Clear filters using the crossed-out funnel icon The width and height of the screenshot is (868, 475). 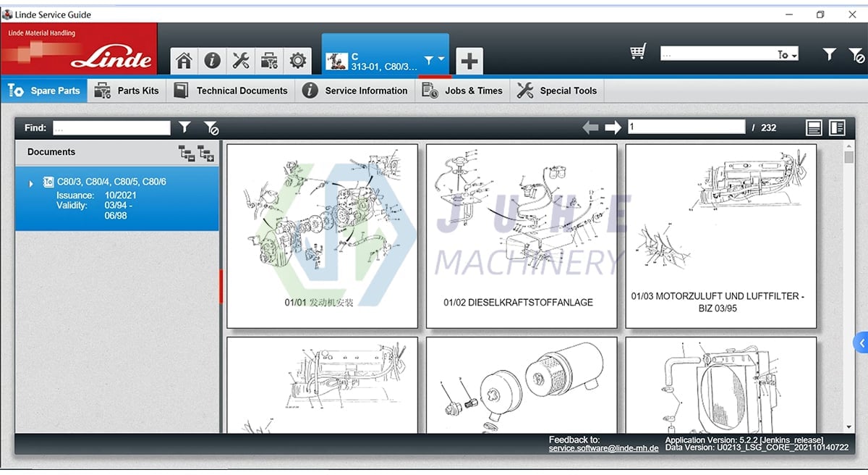tap(856, 54)
